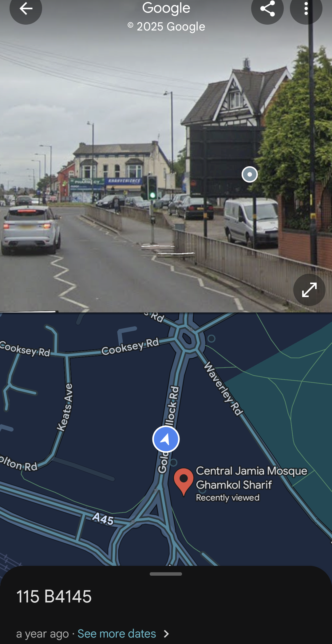
Task: Jump to the circular Street View target marker
Action: tap(250, 174)
